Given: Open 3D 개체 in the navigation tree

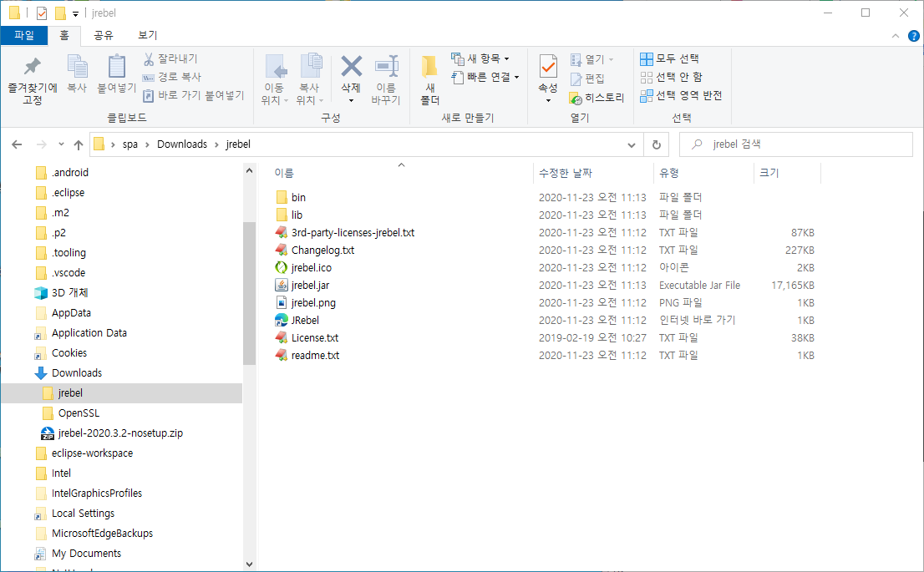Looking at the screenshot, I should (x=69, y=293).
